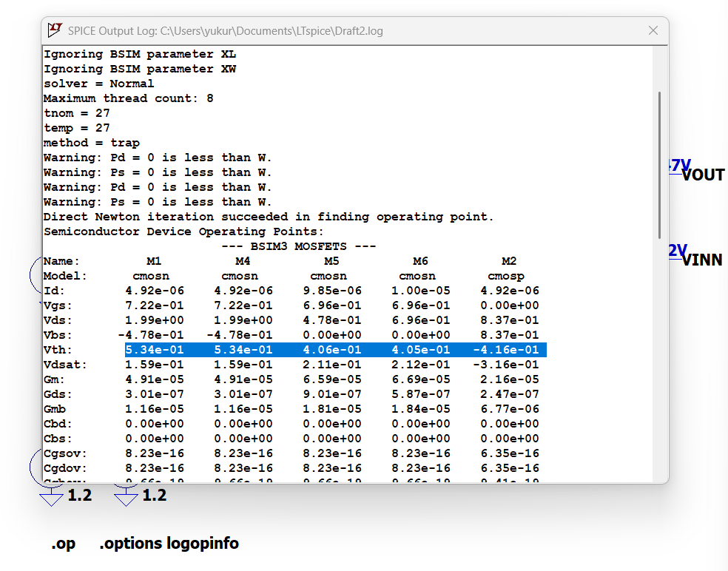
Task: Click 'Ignoring BSIM parameter XW' line
Action: (140, 70)
